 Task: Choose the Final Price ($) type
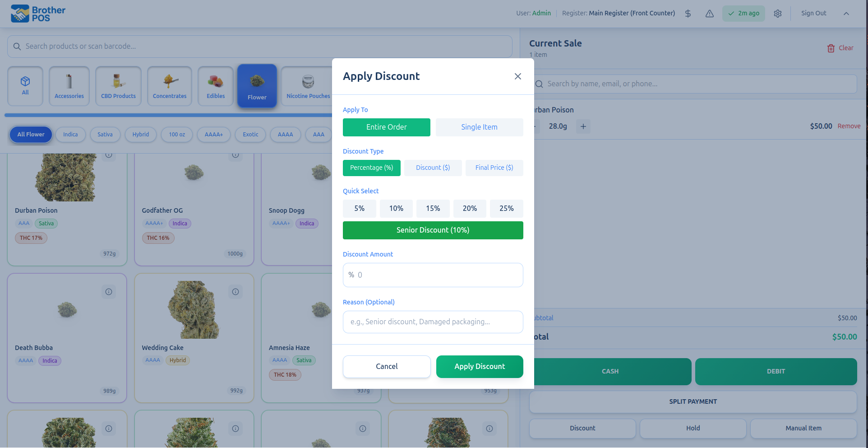[x=494, y=168]
